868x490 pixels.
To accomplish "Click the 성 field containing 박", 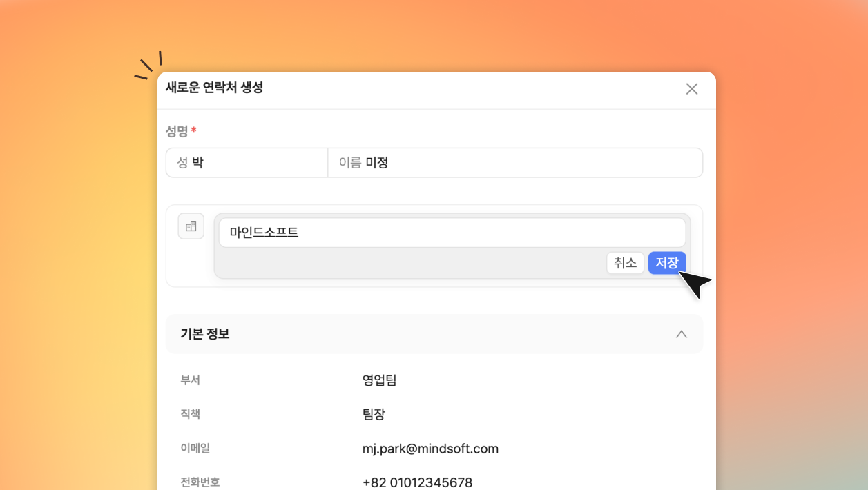I will pyautogui.click(x=247, y=163).
